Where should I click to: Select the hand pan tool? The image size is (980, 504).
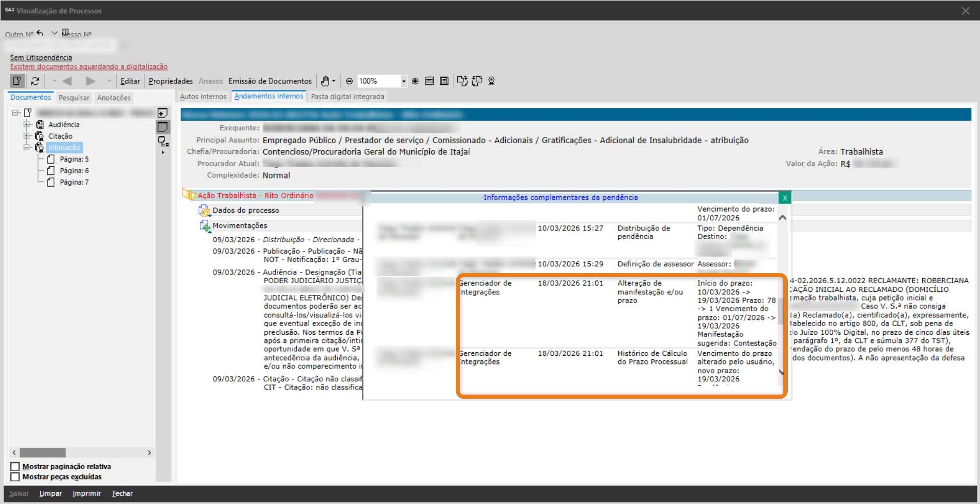[325, 81]
